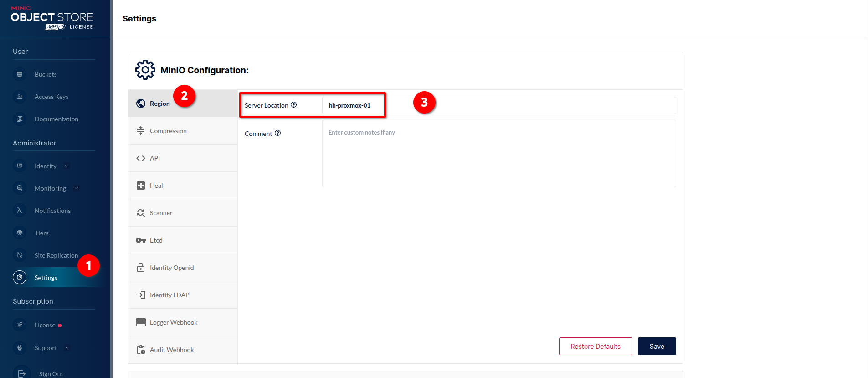Click the Notifications lambda icon

(x=20, y=211)
